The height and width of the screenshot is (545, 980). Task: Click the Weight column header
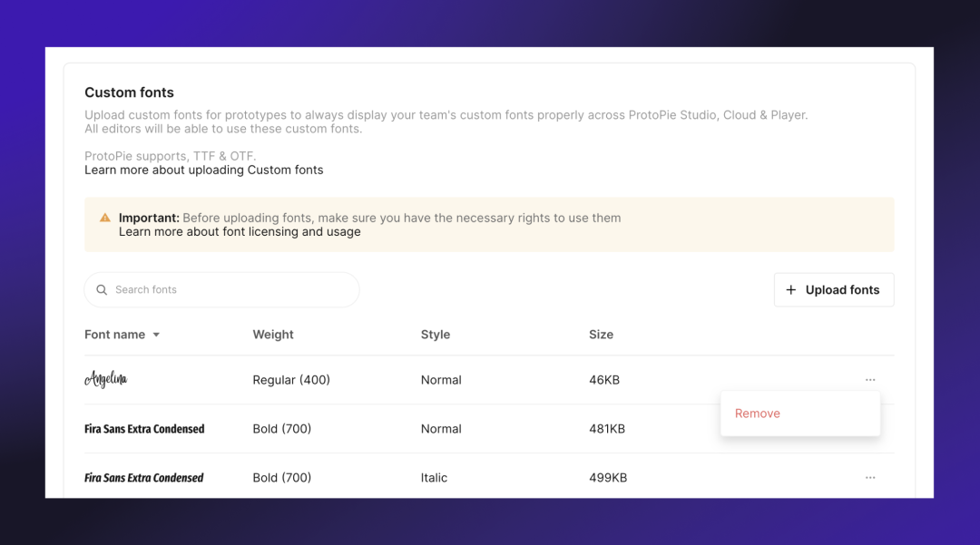(x=273, y=335)
